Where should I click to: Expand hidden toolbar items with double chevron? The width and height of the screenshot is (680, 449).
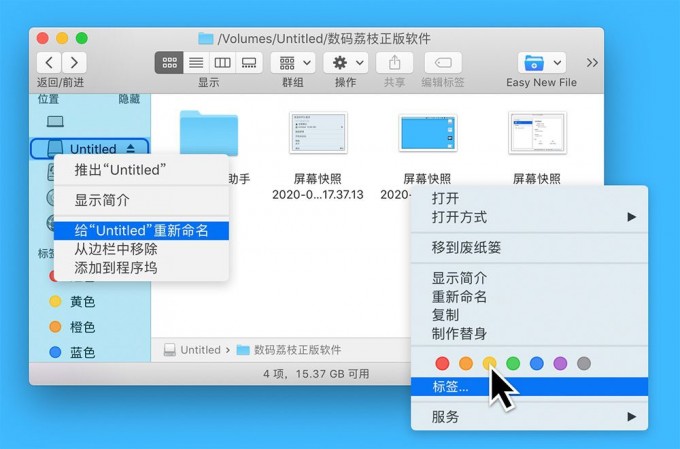(x=592, y=63)
